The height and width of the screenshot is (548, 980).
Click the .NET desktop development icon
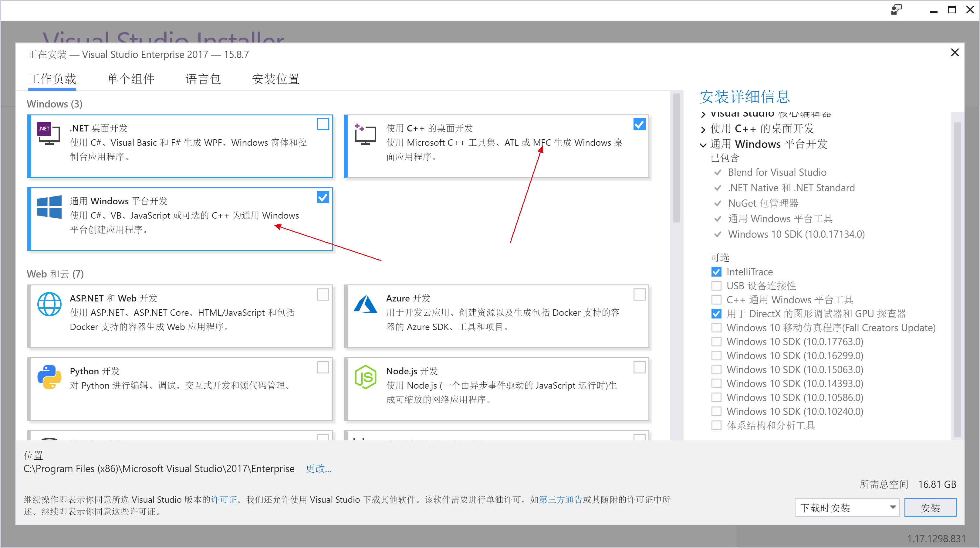49,133
